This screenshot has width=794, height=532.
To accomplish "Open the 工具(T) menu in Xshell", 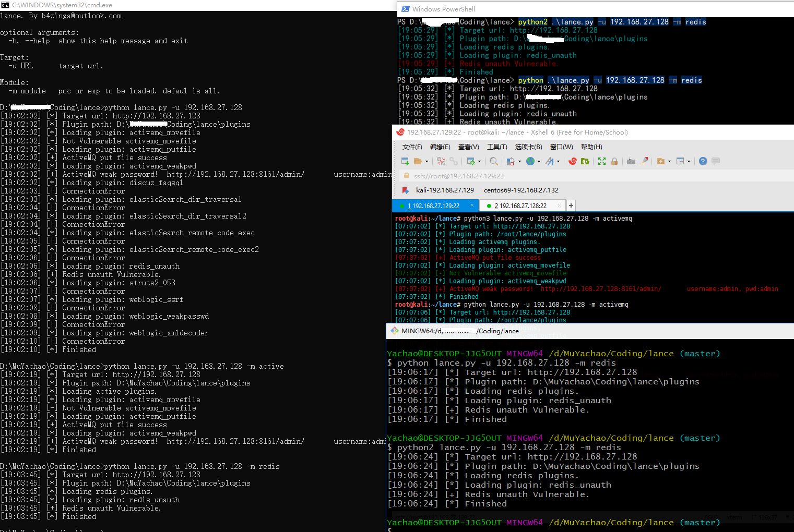I will pos(497,147).
